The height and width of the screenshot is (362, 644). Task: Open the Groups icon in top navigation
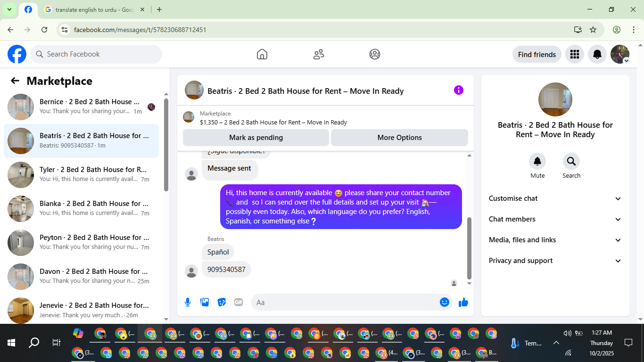point(375,54)
